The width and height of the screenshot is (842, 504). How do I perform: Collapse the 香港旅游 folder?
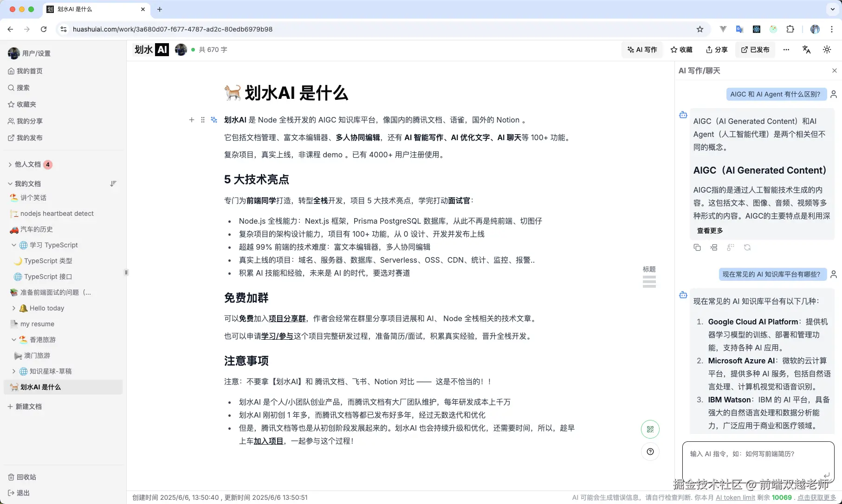pyautogui.click(x=14, y=340)
